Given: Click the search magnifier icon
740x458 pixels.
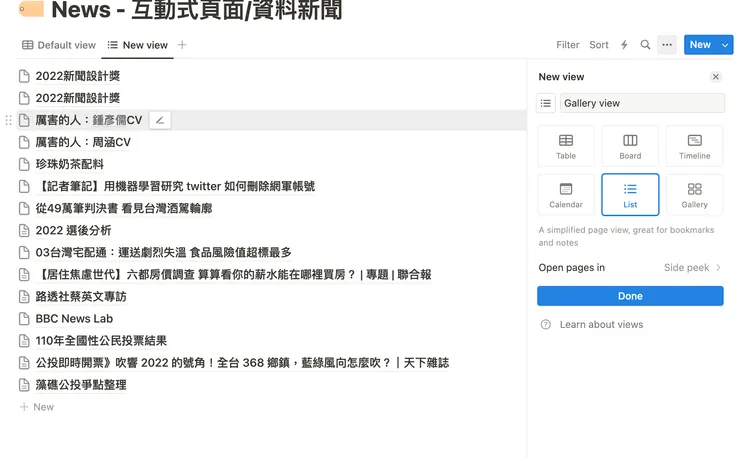Looking at the screenshot, I should 645,45.
